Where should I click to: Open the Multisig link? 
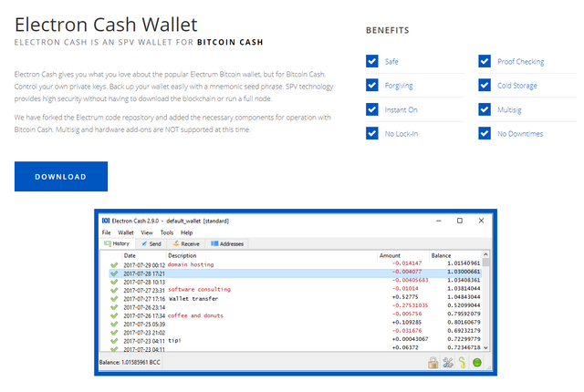coord(509,110)
